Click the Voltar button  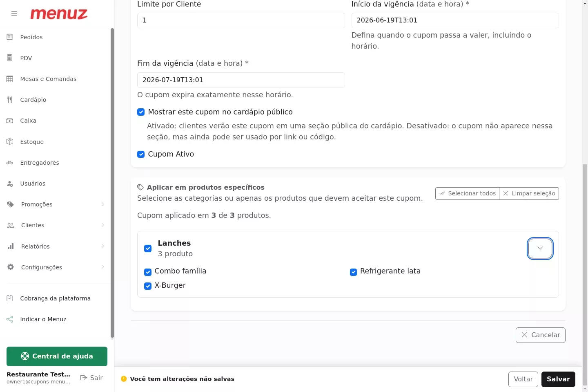(x=523, y=379)
